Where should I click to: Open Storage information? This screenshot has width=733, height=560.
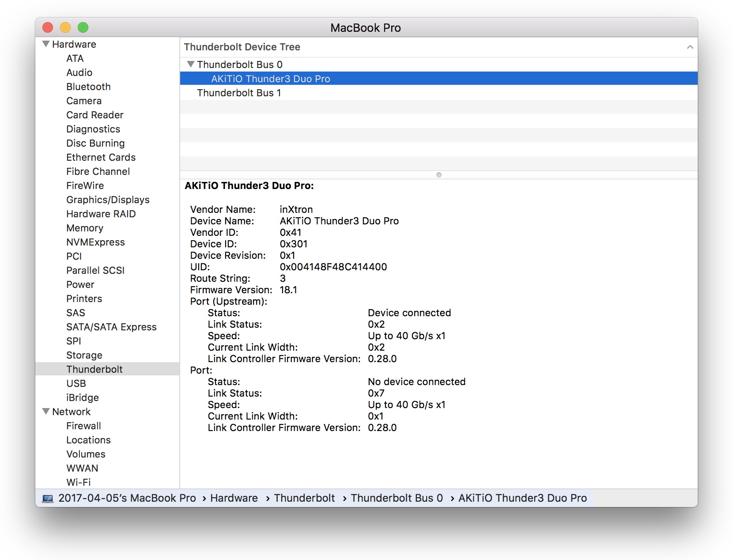[84, 355]
